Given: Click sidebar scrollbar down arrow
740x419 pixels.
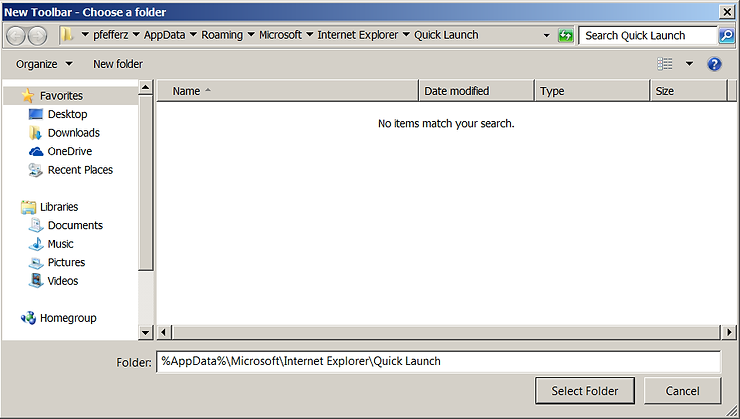Looking at the screenshot, I should [145, 333].
